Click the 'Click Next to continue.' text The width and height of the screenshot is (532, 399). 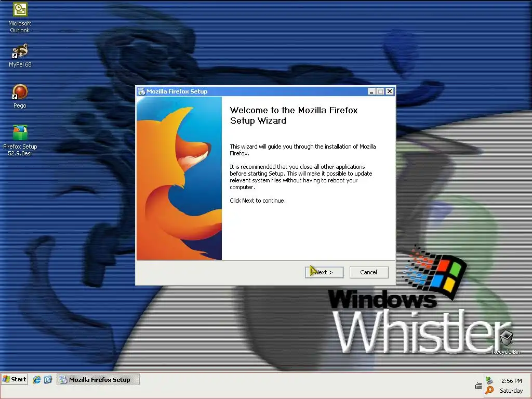(258, 201)
